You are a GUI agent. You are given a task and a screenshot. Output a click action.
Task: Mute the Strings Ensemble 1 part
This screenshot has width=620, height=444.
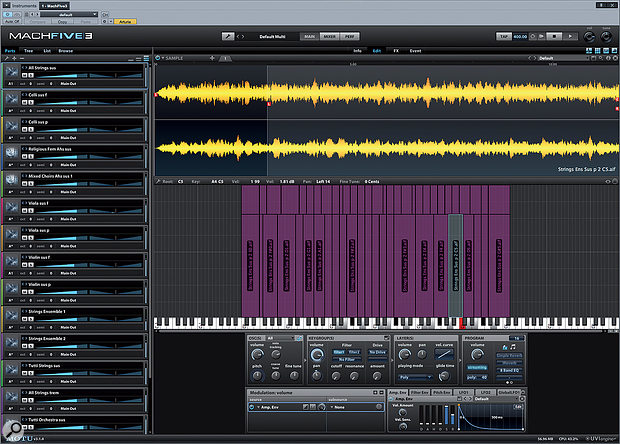click(x=25, y=319)
